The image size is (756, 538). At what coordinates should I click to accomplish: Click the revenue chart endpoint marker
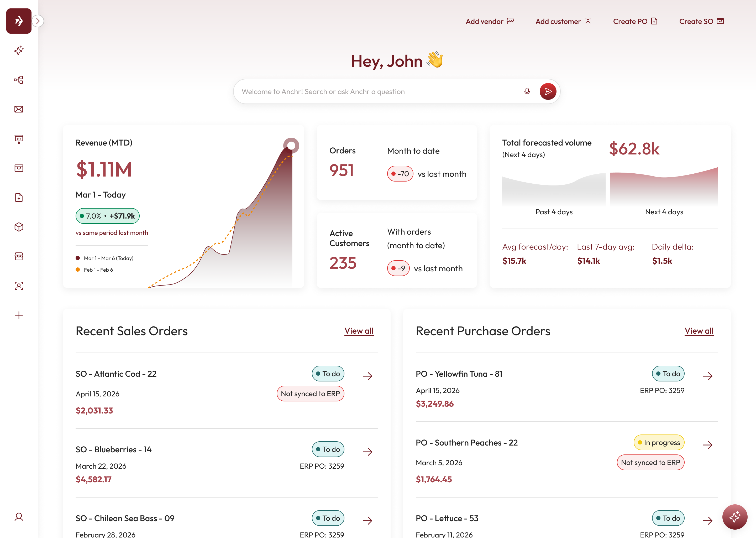291,146
